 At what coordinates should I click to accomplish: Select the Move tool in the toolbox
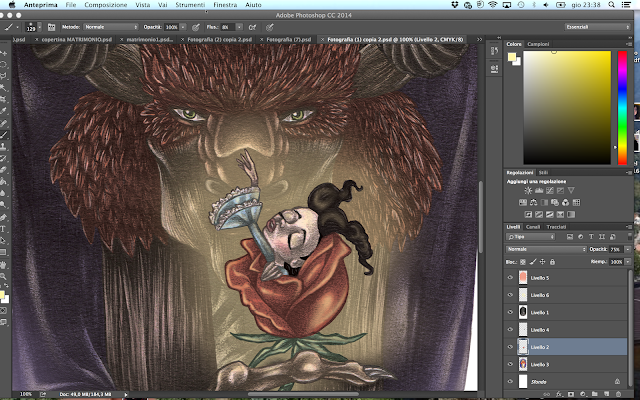coord(3,53)
